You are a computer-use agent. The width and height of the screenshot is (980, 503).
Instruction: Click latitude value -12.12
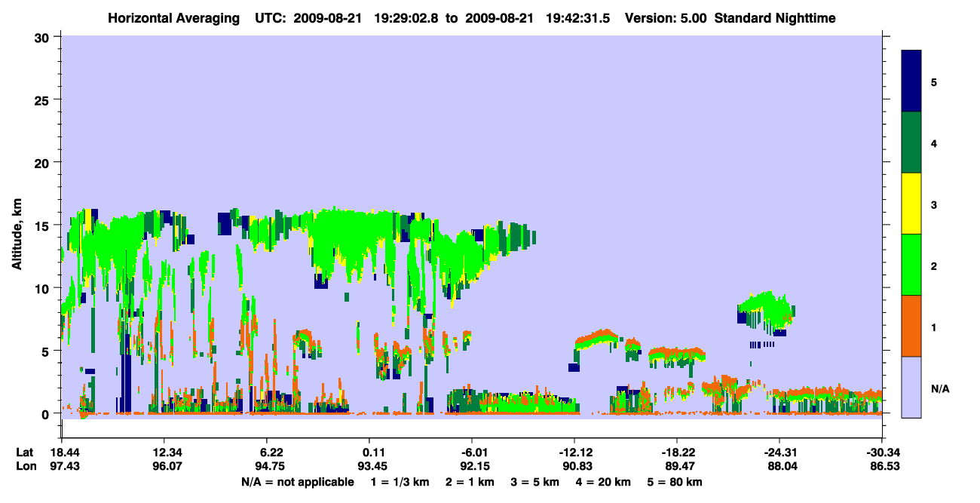574,452
